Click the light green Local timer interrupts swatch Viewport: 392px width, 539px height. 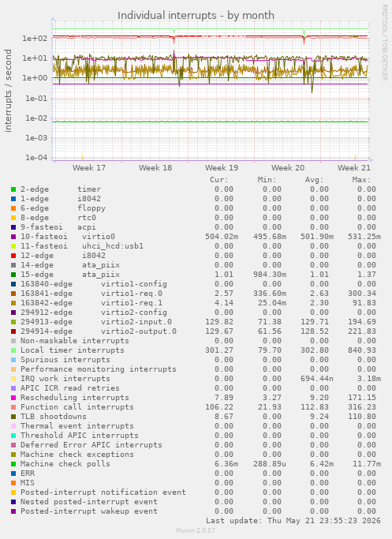pyautogui.click(x=13, y=350)
